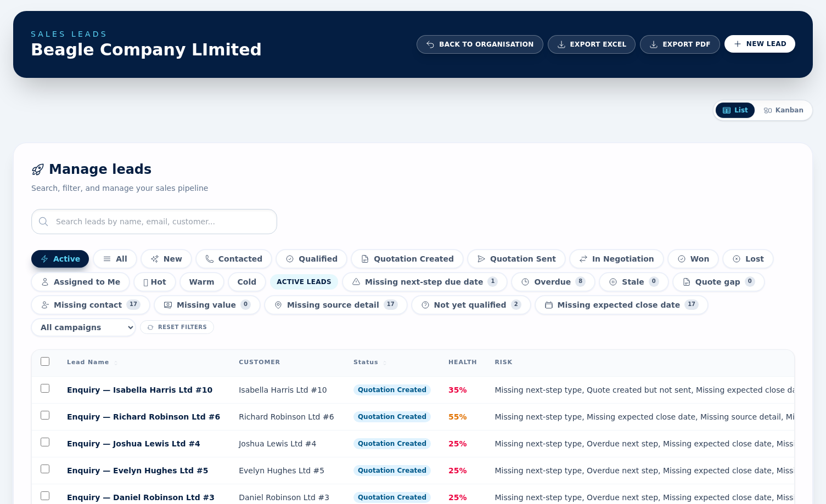Click the send icon on Quotation Sent filter

point(481,259)
